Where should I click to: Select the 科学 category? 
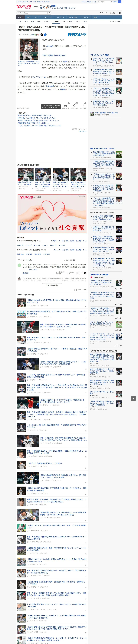point(71,21)
